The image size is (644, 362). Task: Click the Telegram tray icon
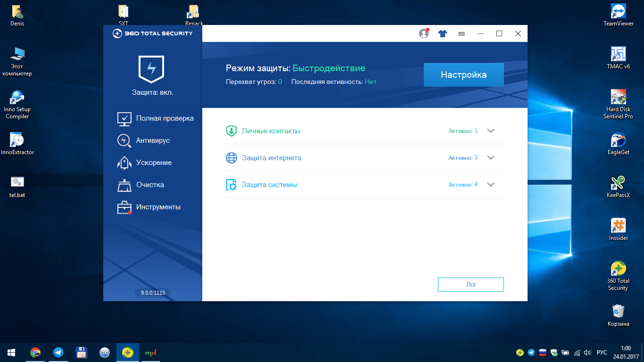[531, 352]
